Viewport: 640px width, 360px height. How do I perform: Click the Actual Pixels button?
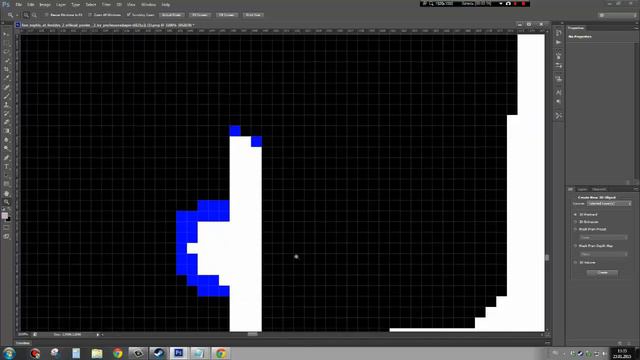(172, 15)
